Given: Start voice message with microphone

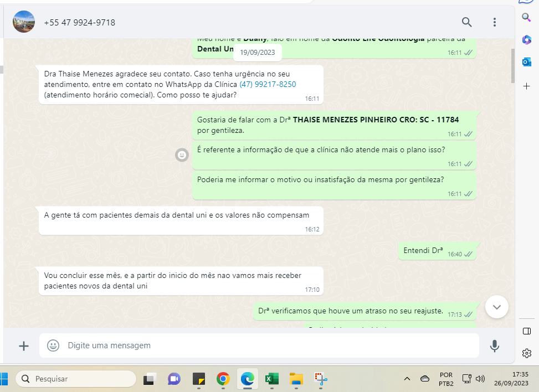Looking at the screenshot, I should 494,345.
